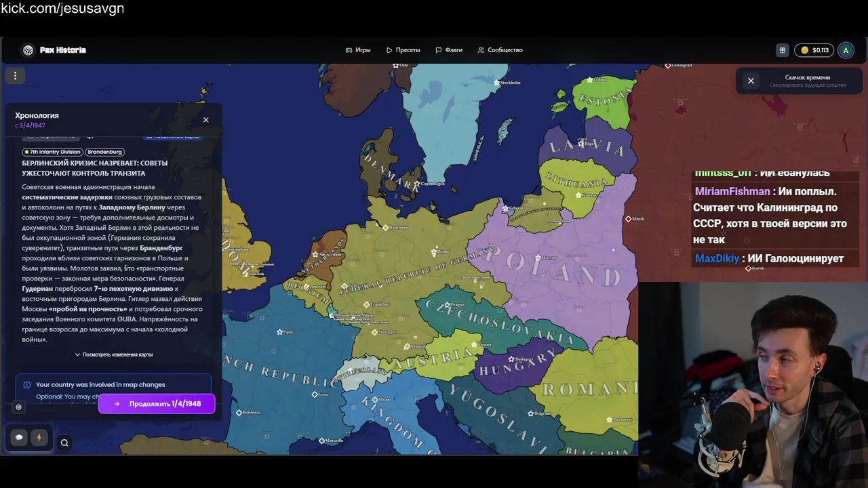Click Minsk city marker on map
The image size is (868, 488).
[x=628, y=219]
